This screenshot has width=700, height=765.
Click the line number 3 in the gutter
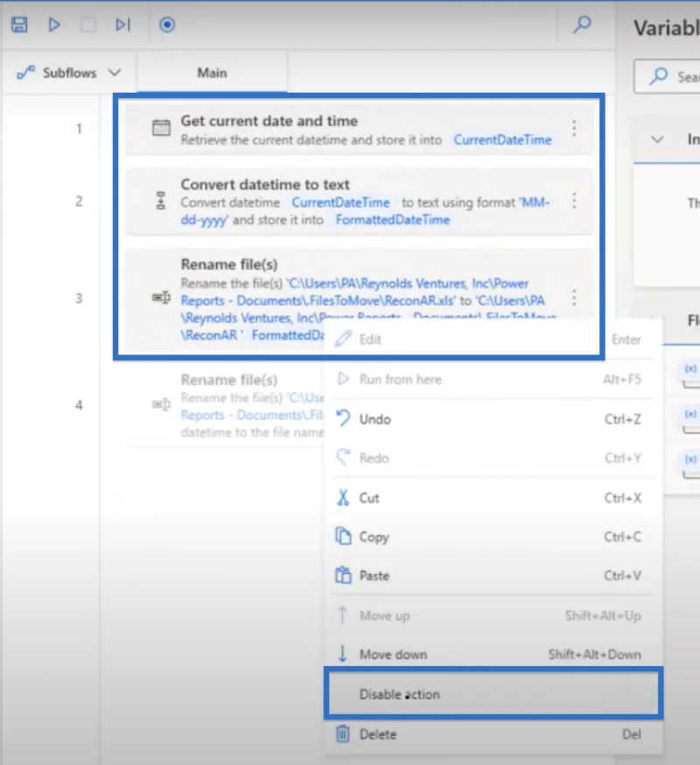79,298
